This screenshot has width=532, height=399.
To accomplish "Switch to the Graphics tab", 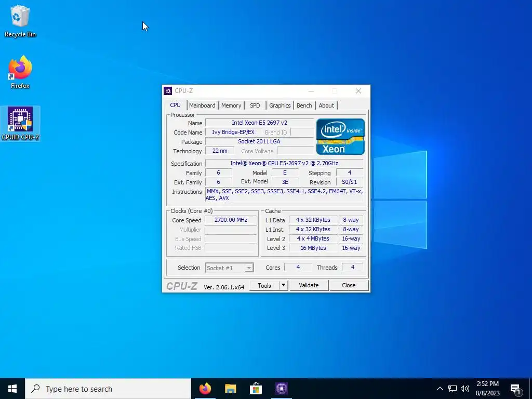I will point(280,105).
